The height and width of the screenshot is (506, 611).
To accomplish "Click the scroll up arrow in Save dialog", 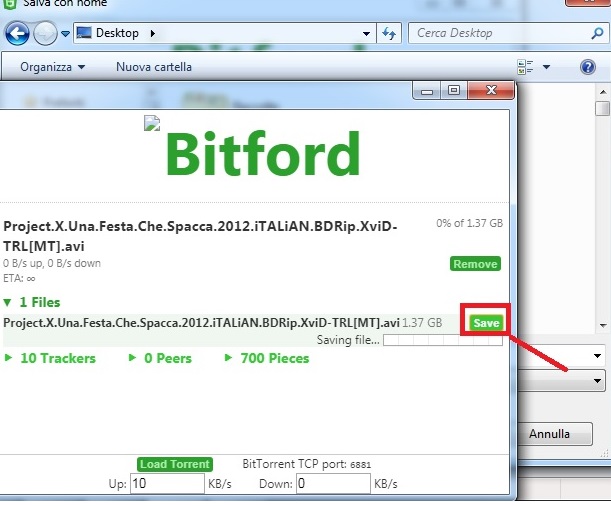I will 603,92.
